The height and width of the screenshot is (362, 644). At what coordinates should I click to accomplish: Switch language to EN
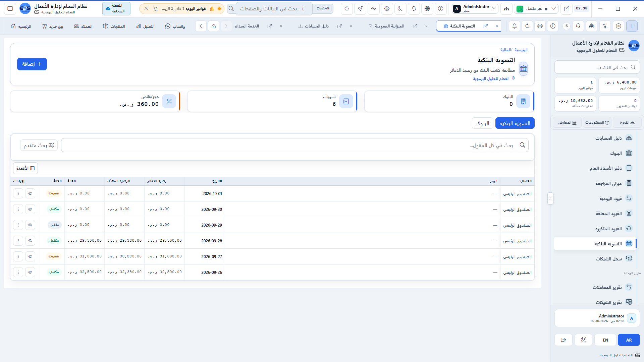pos(605,340)
